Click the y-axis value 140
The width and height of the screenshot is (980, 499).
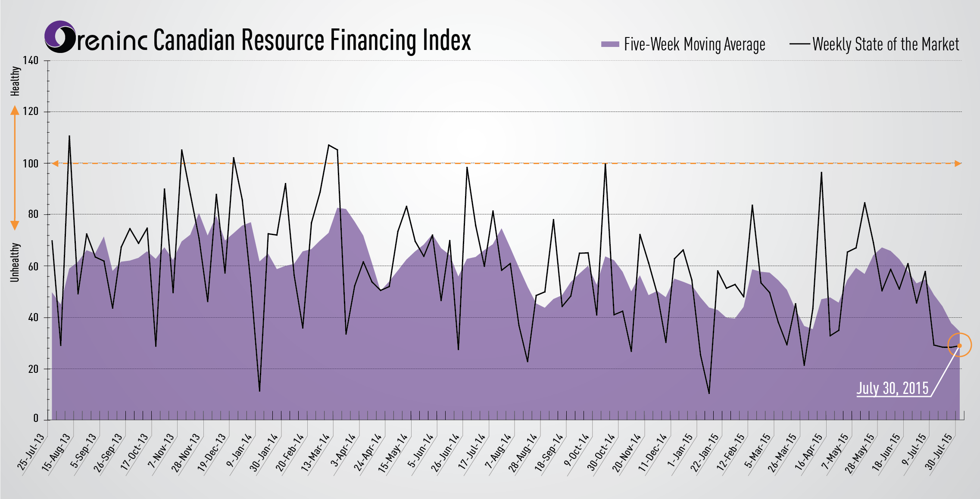[31, 60]
